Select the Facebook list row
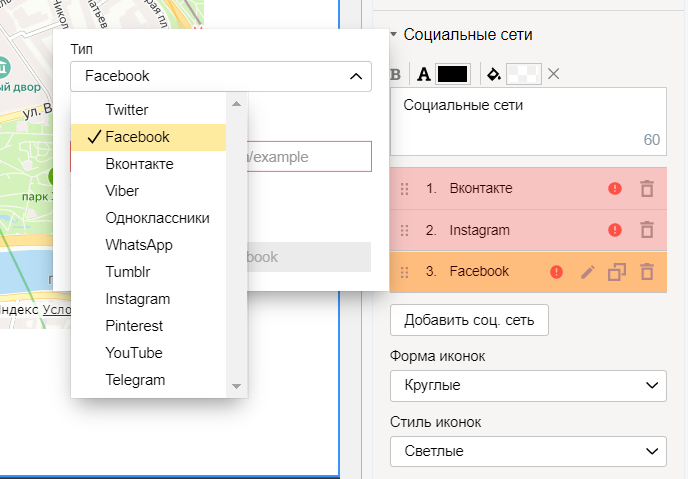The height and width of the screenshot is (479, 688). coord(528,272)
